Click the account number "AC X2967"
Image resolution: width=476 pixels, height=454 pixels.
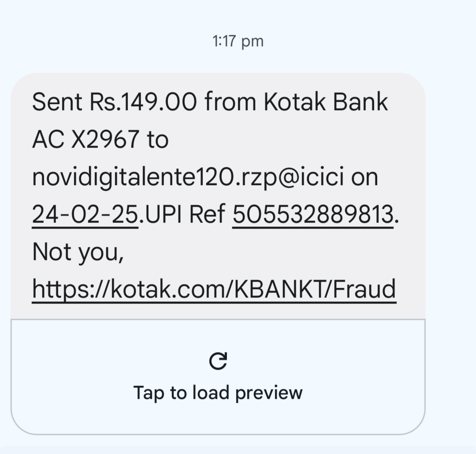pos(85,140)
